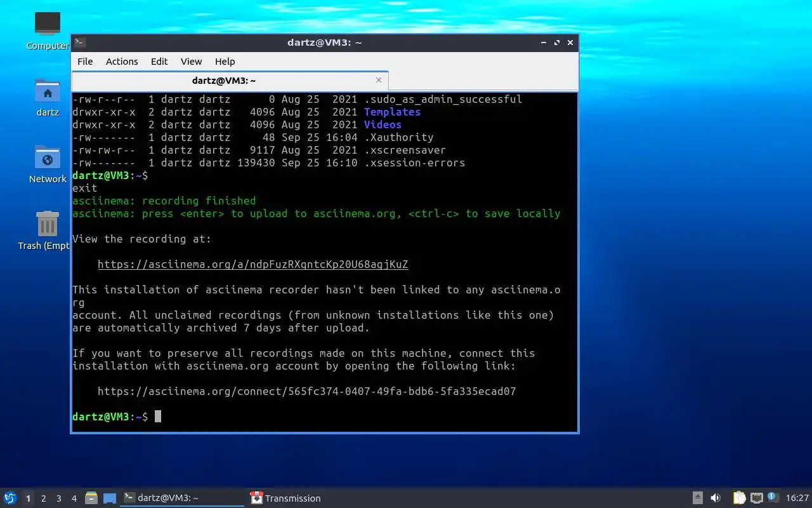The image size is (812, 508).
Task: Switch to workspace 1
Action: tap(28, 498)
